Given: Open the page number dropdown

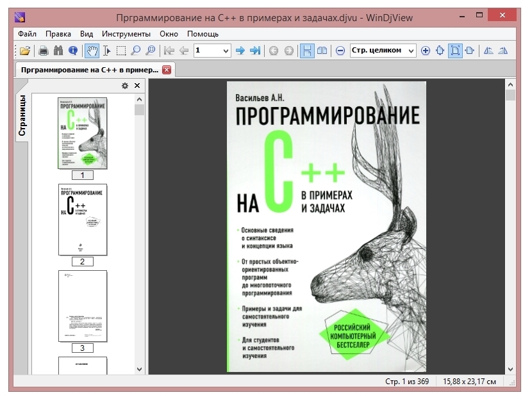Looking at the screenshot, I should (226, 51).
